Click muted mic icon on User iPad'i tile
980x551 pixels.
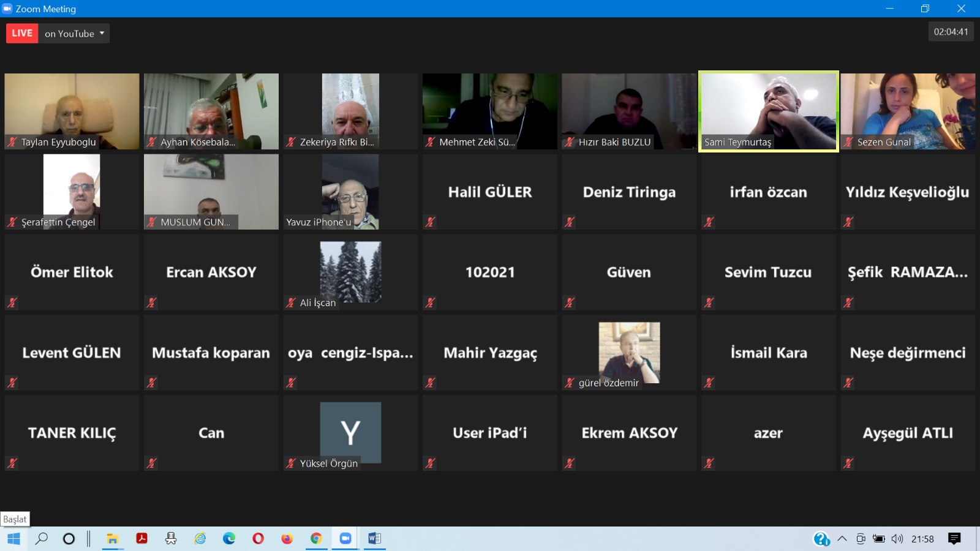click(x=431, y=463)
